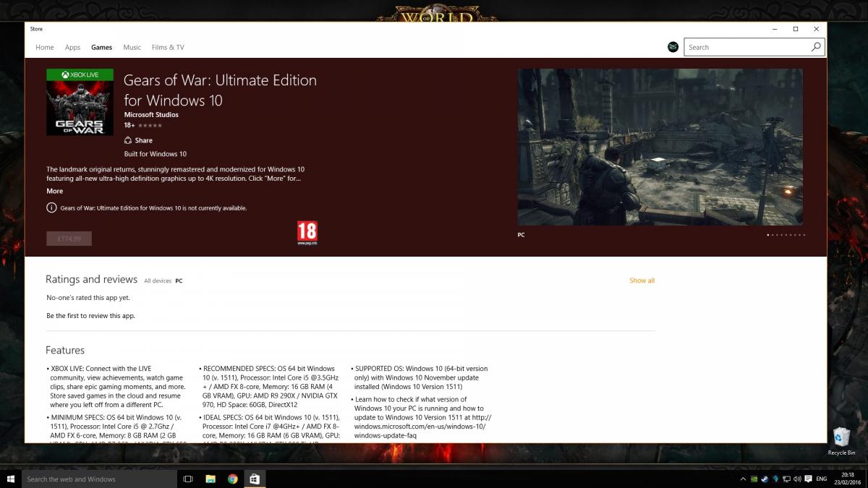Click the magnifier search icon
This screenshot has width=868, height=488.
(x=816, y=47)
